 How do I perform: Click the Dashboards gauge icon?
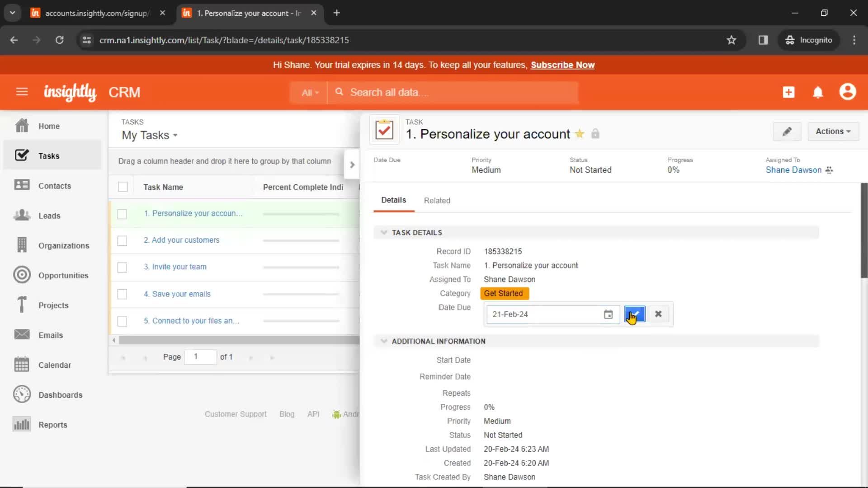point(22,394)
